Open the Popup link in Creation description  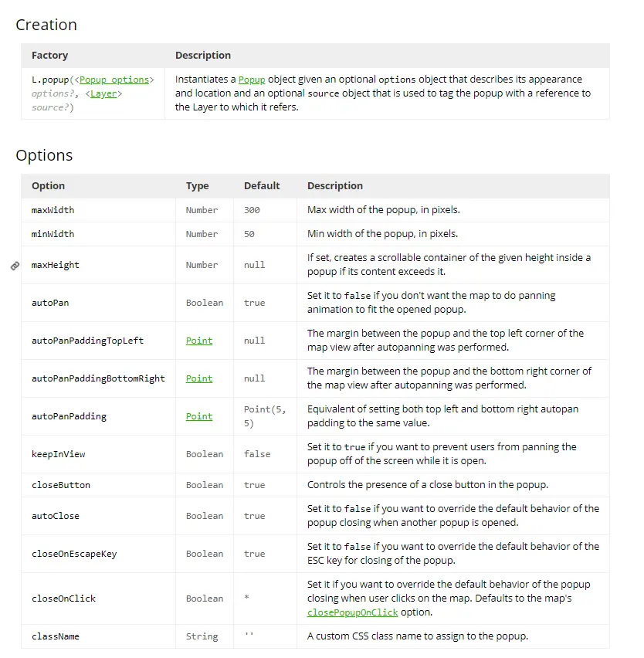tap(251, 80)
